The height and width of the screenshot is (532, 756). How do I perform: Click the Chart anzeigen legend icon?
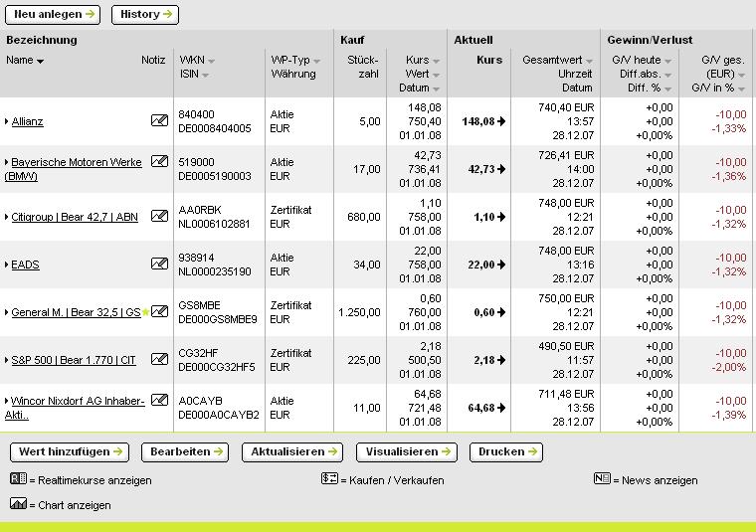point(18,503)
